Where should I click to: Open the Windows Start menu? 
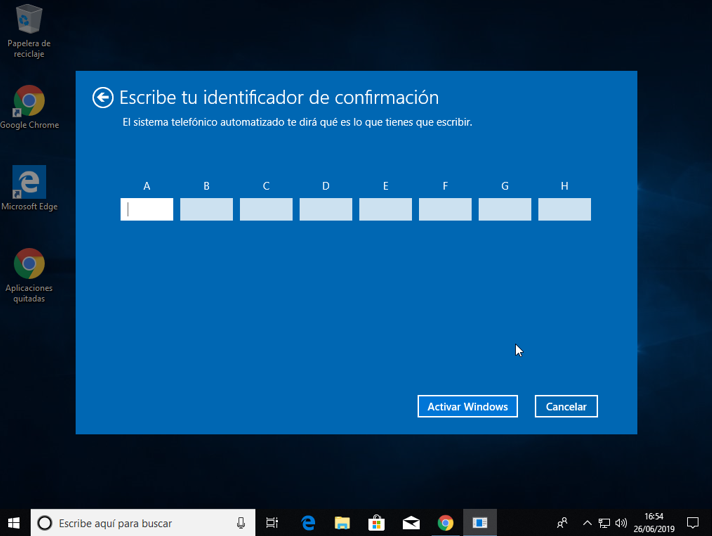click(14, 523)
